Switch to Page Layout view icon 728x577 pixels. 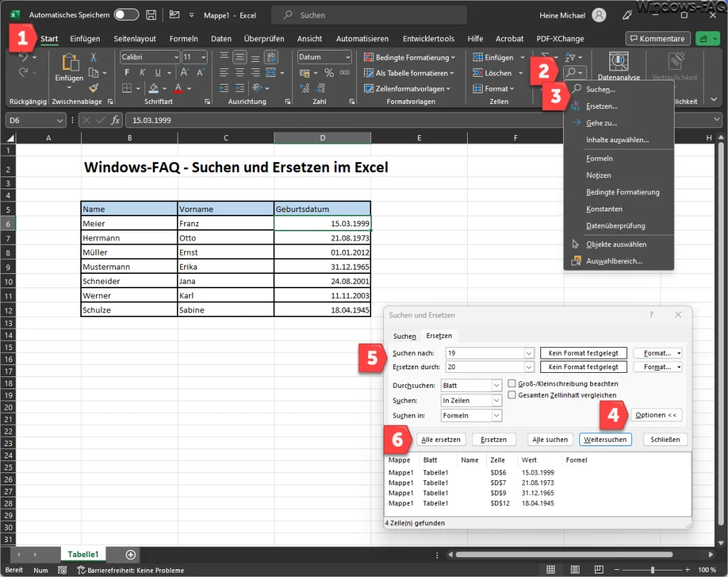click(x=574, y=570)
